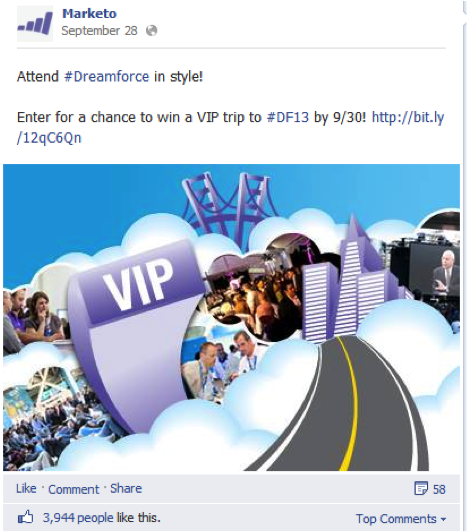Image resolution: width=468 pixels, height=532 pixels.
Task: Click the public globe privacy icon
Action: [x=152, y=31]
